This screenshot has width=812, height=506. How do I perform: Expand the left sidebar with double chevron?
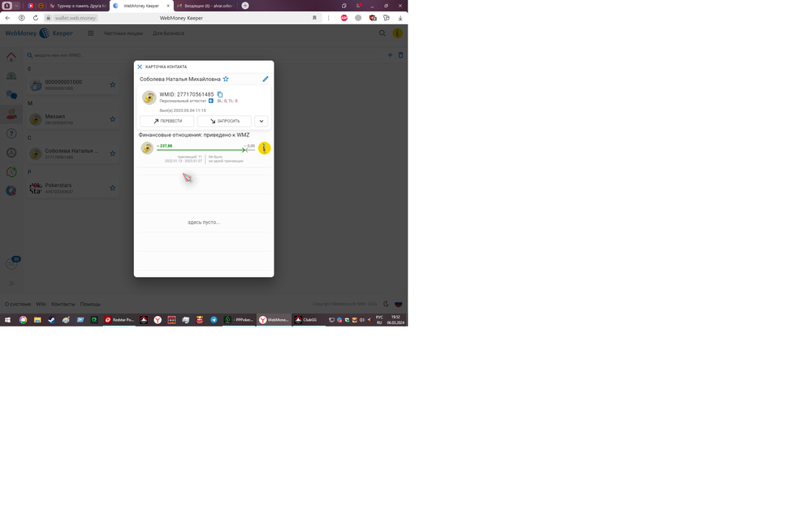[11, 283]
